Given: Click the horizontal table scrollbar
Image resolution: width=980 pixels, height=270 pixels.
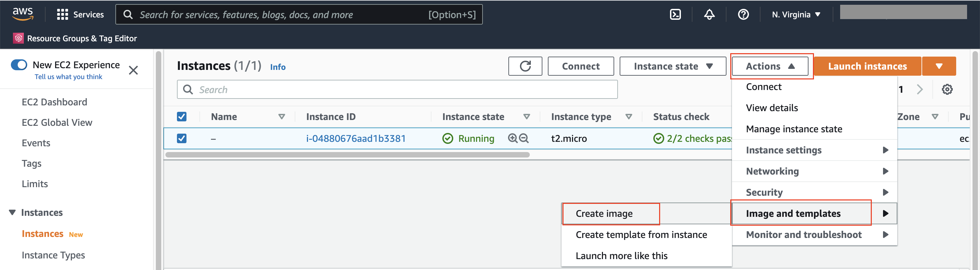Looking at the screenshot, I should click(x=347, y=155).
